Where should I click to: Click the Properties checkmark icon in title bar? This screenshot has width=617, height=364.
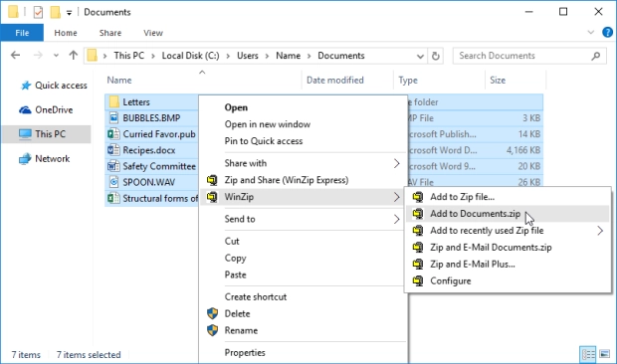tap(38, 12)
